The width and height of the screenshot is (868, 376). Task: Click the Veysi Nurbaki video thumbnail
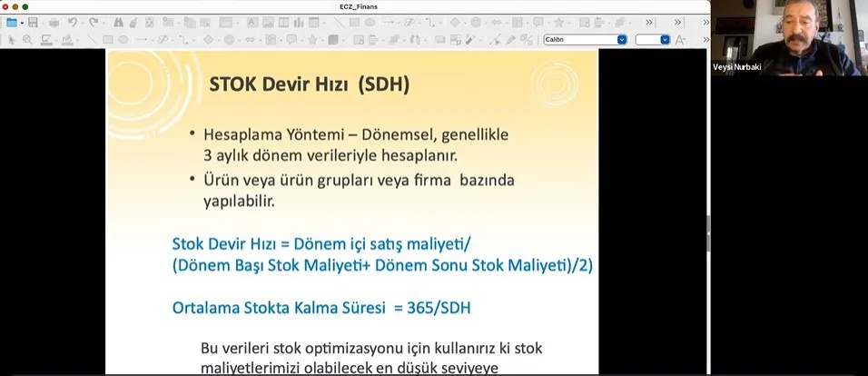788,37
